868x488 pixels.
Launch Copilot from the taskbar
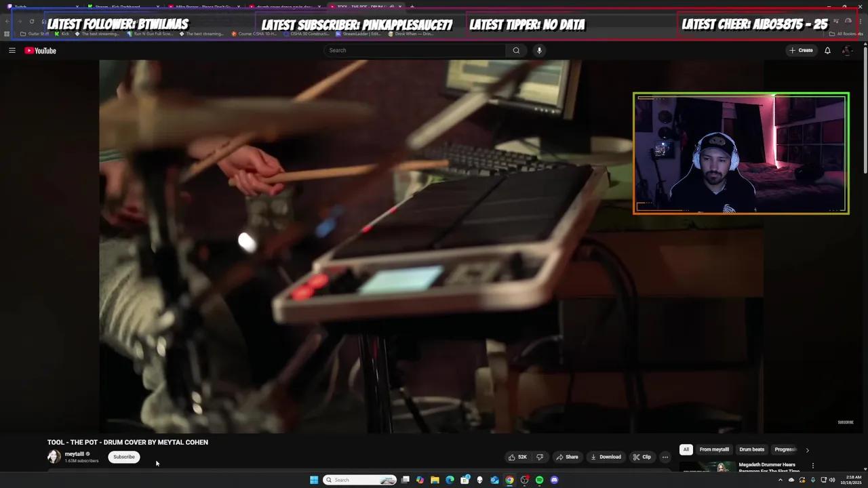coord(420,480)
